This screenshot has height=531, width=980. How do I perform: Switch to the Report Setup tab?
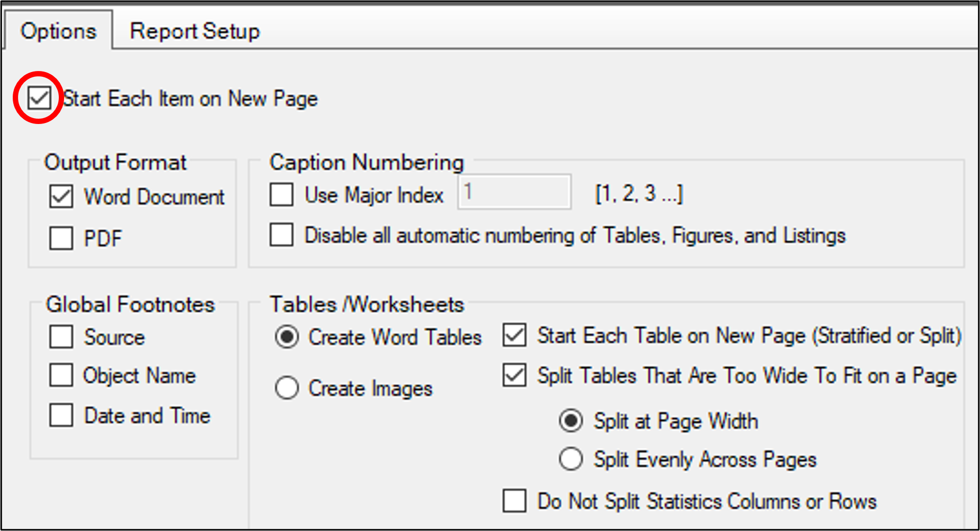tap(194, 31)
